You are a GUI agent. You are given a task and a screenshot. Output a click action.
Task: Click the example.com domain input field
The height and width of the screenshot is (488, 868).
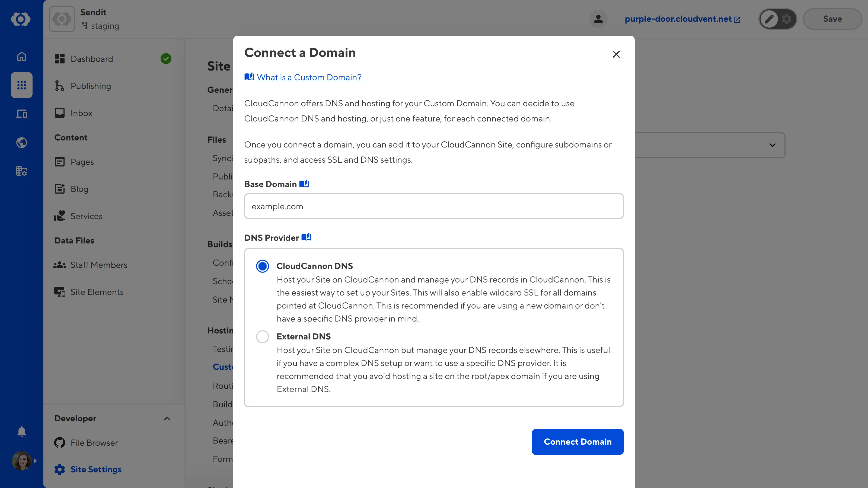[434, 206]
